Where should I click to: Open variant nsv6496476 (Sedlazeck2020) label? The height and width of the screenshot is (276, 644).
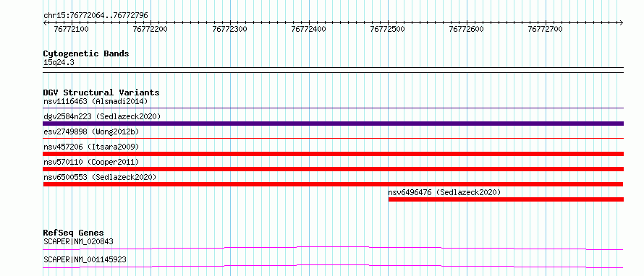pos(445,192)
